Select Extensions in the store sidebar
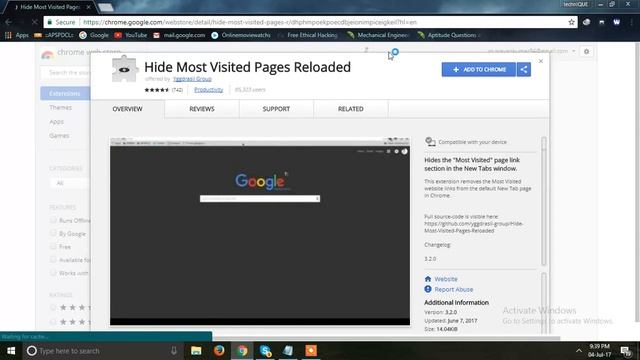640x360 pixels. coord(65,93)
